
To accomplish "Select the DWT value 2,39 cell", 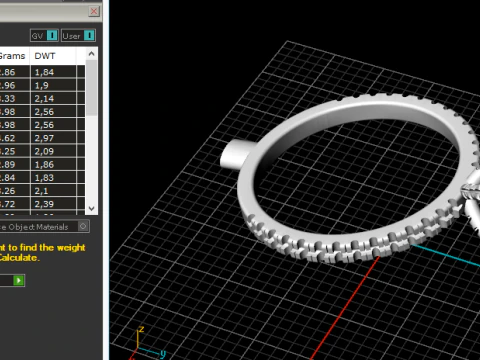I will [53, 204].
